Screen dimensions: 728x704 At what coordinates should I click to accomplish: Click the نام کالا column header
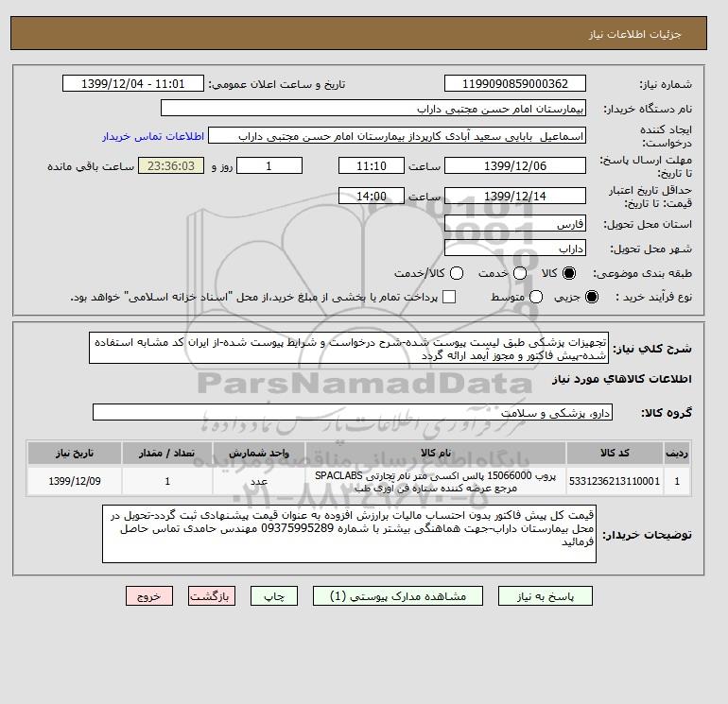(436, 453)
